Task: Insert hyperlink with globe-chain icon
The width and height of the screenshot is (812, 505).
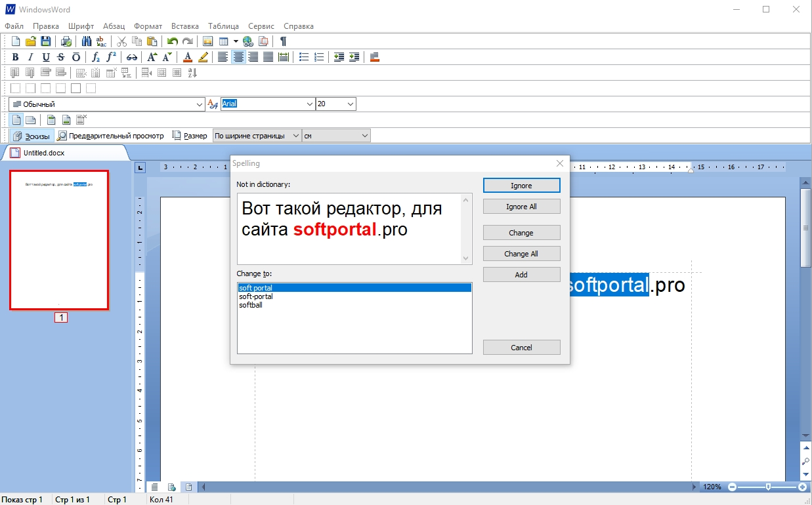Action: (248, 41)
